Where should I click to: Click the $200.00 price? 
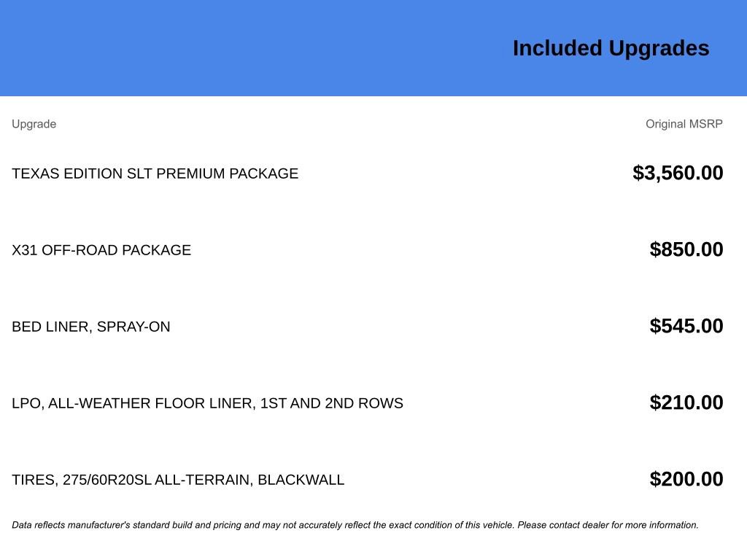686,479
